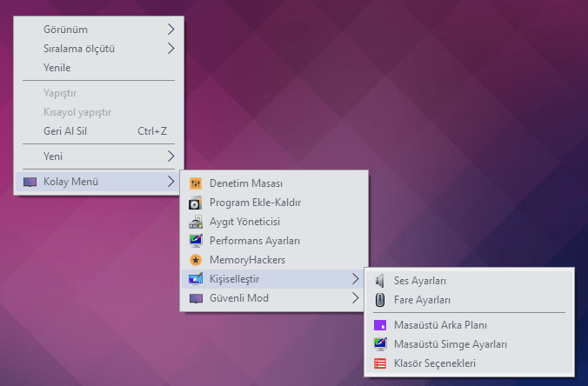588x386 pixels.
Task: Click the Masaüstü Simge Ayarları icon
Action: click(x=380, y=344)
